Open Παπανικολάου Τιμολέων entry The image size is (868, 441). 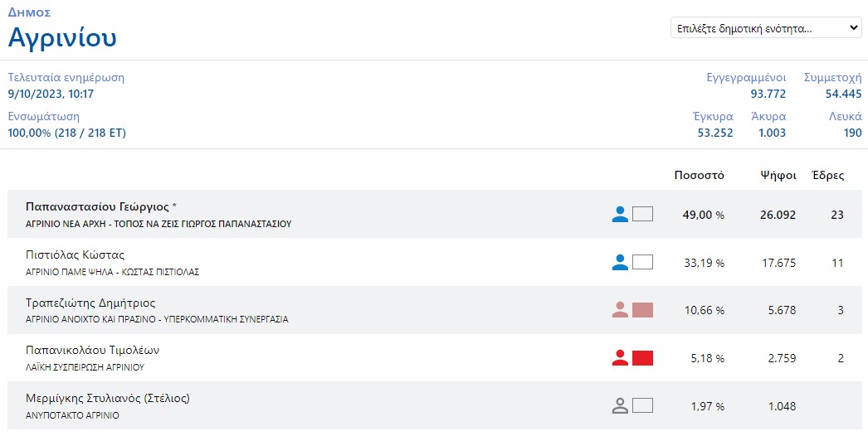pyautogui.click(x=92, y=350)
